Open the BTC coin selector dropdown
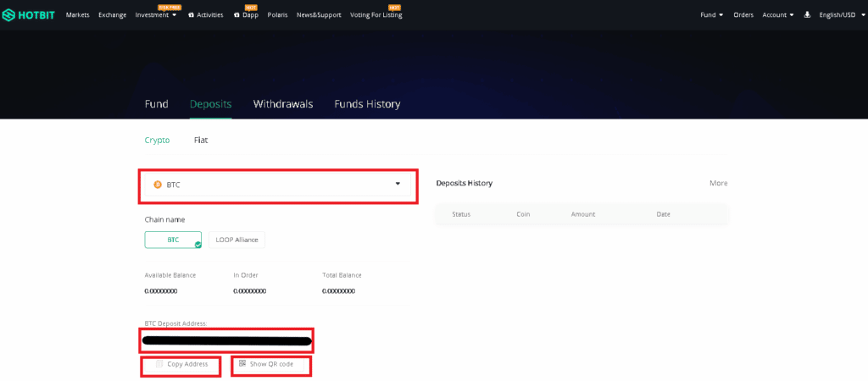This screenshot has height=381, width=868. pos(277,185)
